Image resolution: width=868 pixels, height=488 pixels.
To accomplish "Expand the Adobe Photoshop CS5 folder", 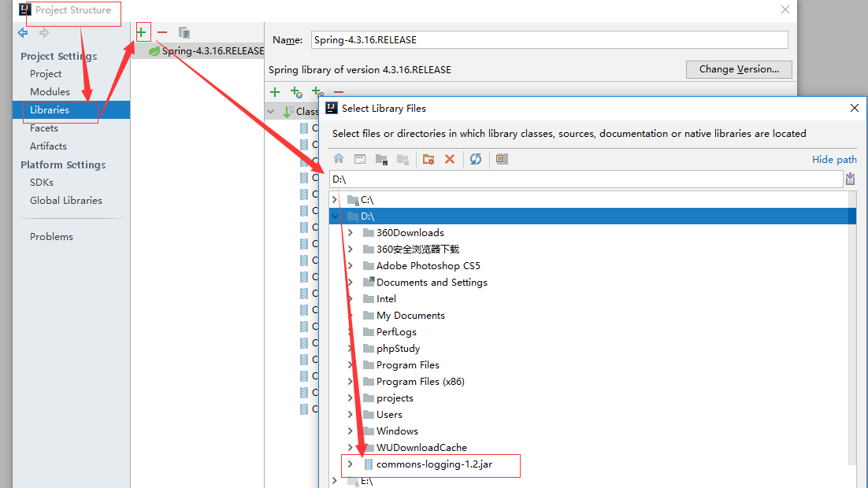I will pos(351,266).
